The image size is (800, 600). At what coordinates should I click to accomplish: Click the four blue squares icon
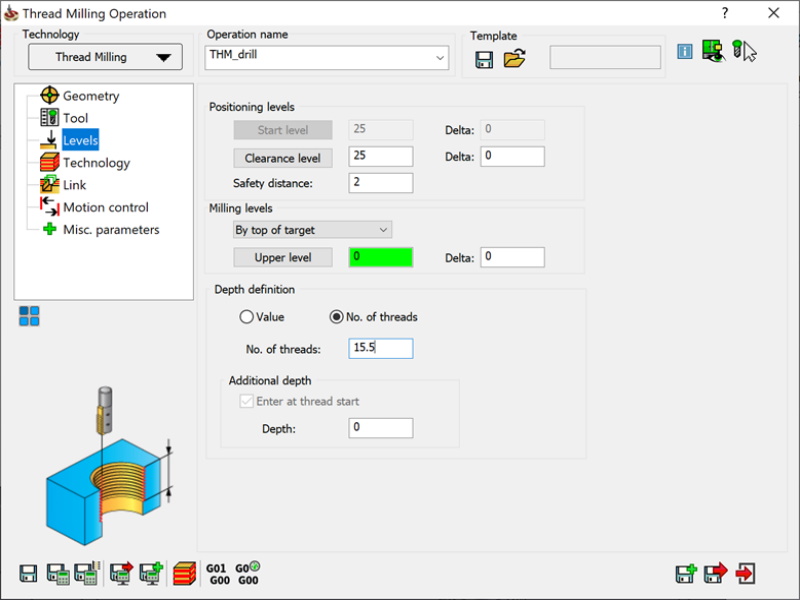click(x=29, y=317)
